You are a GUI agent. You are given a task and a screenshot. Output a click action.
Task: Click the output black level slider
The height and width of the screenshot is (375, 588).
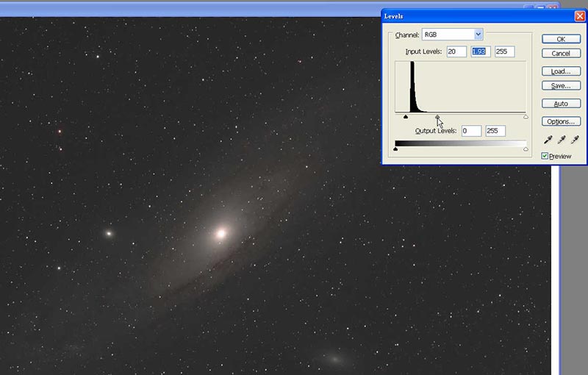click(396, 149)
